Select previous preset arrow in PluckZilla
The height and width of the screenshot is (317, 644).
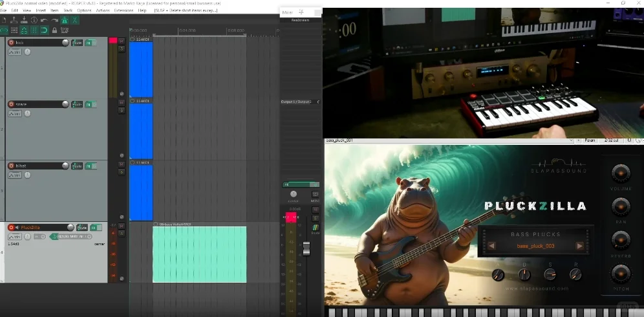(491, 246)
